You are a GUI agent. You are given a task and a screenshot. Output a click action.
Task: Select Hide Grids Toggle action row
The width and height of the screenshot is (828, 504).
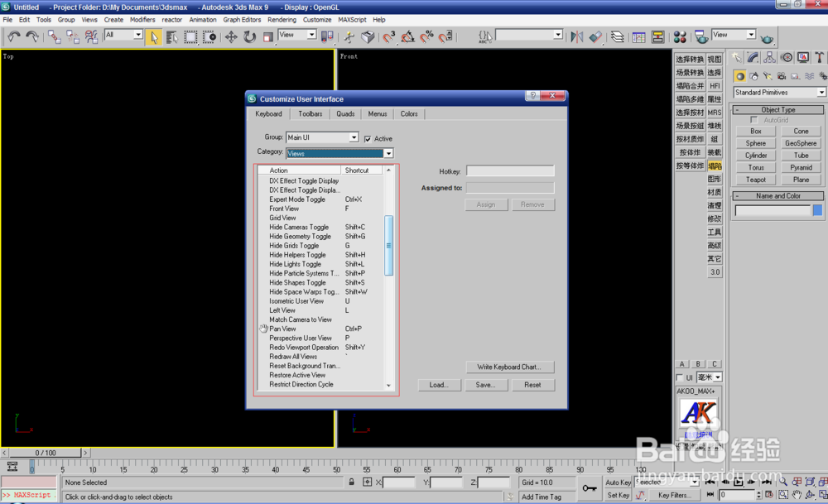321,246
